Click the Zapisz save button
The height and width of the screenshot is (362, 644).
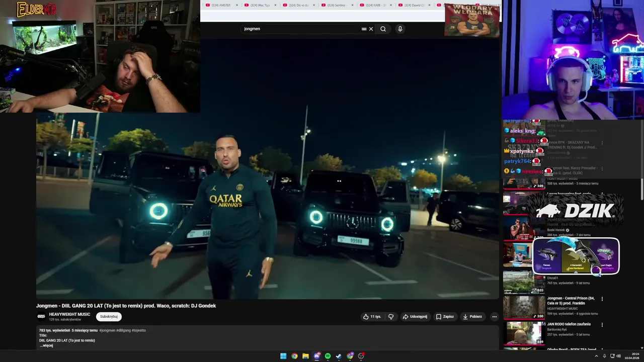tap(445, 317)
